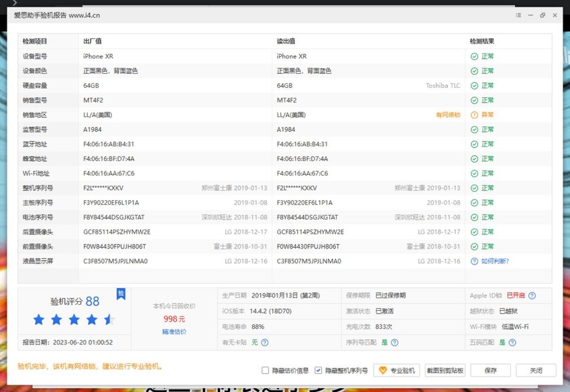Select the 已激活 activation status
Image resolution: width=570 pixels, height=392 pixels.
[x=384, y=311]
